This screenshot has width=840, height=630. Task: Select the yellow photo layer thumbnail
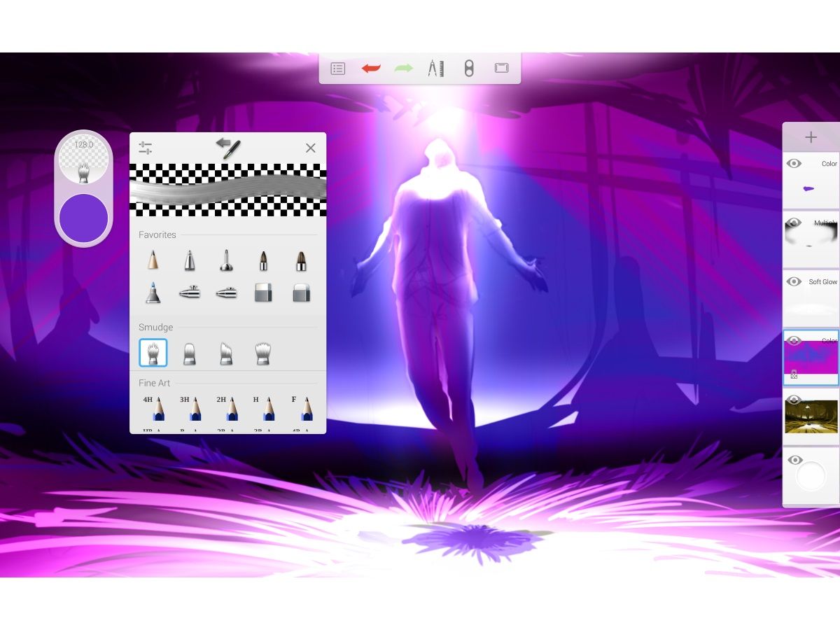coord(811,417)
